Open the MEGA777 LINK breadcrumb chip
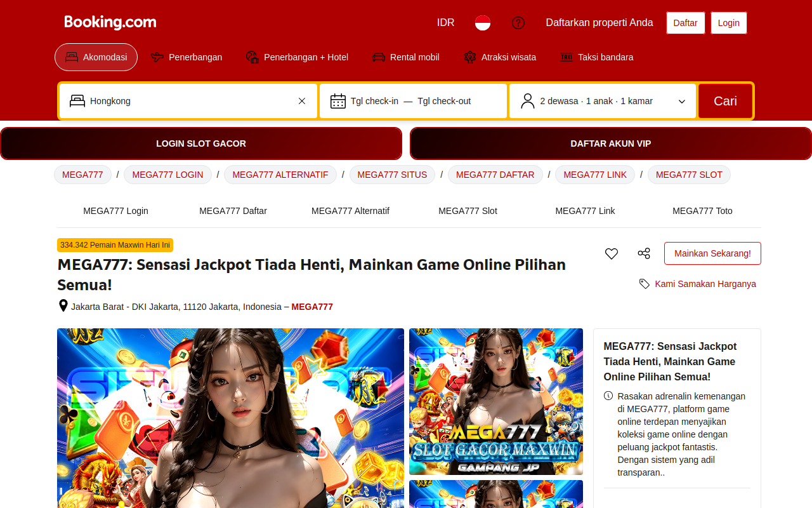Viewport: 812px width, 508px height. pyautogui.click(x=595, y=175)
